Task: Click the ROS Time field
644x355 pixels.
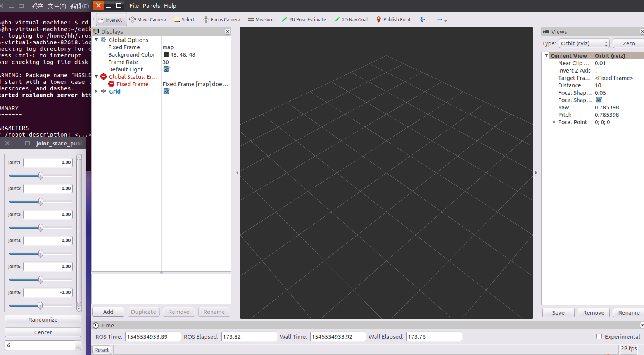Action: [153, 337]
